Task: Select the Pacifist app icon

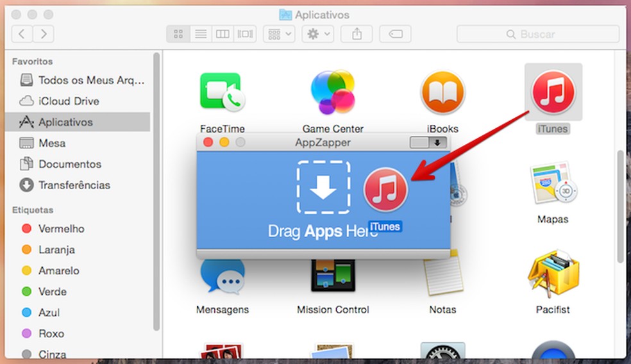Action: coord(553,274)
